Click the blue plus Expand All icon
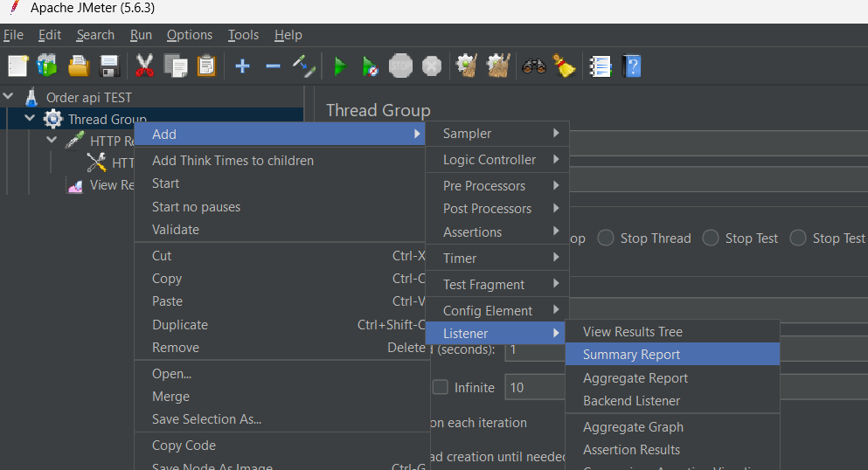Image resolution: width=868 pixels, height=470 pixels. click(242, 66)
